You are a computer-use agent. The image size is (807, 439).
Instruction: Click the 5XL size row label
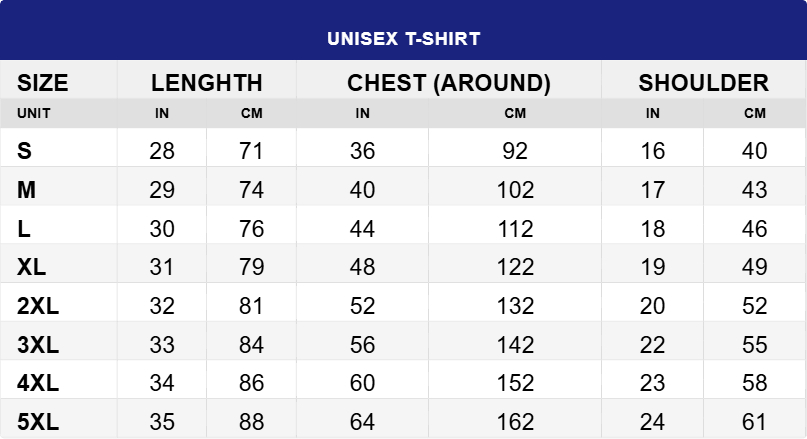tap(39, 423)
